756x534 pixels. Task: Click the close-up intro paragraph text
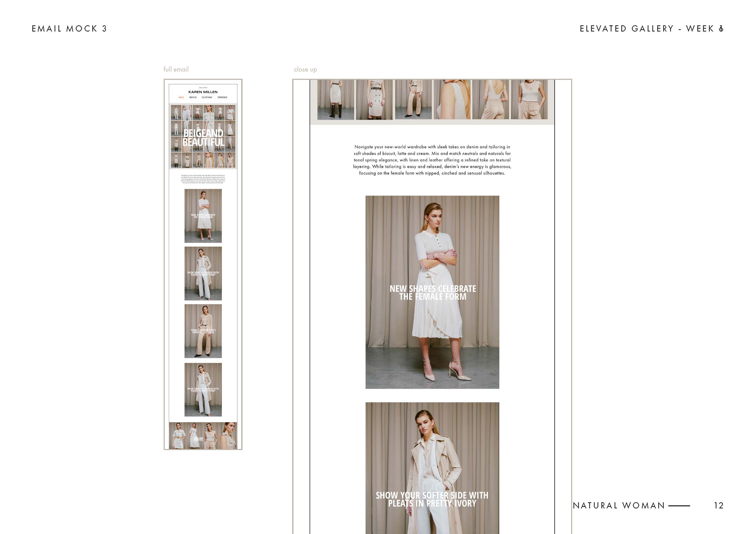[x=432, y=160]
